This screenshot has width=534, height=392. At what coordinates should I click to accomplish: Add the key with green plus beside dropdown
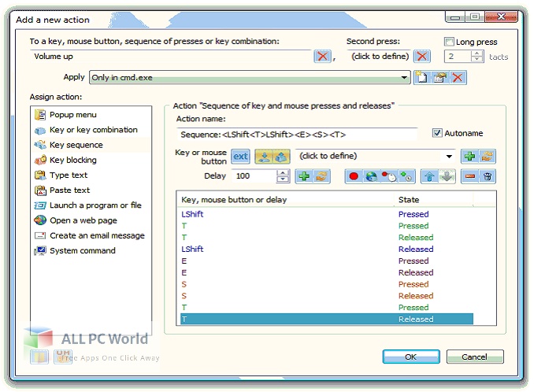click(469, 157)
